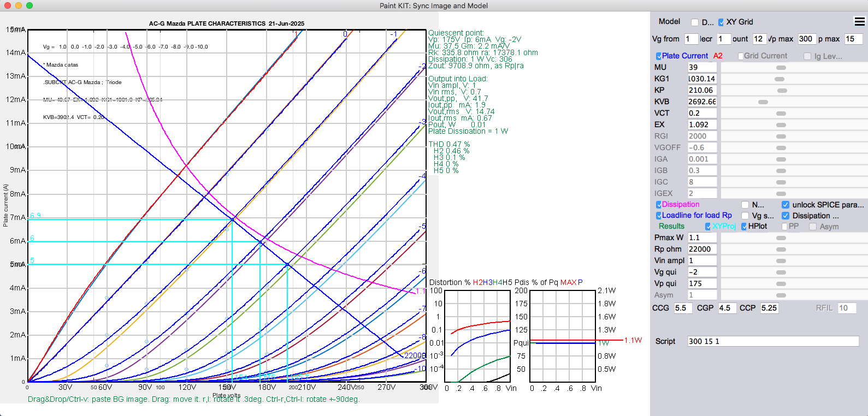Click the 'Quiescent point:' text
This screenshot has width=868, height=416.
click(x=456, y=33)
